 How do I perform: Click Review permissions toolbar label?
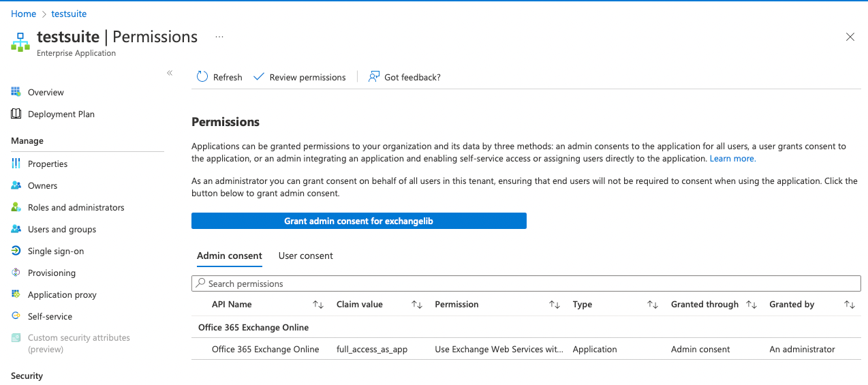pyautogui.click(x=308, y=77)
